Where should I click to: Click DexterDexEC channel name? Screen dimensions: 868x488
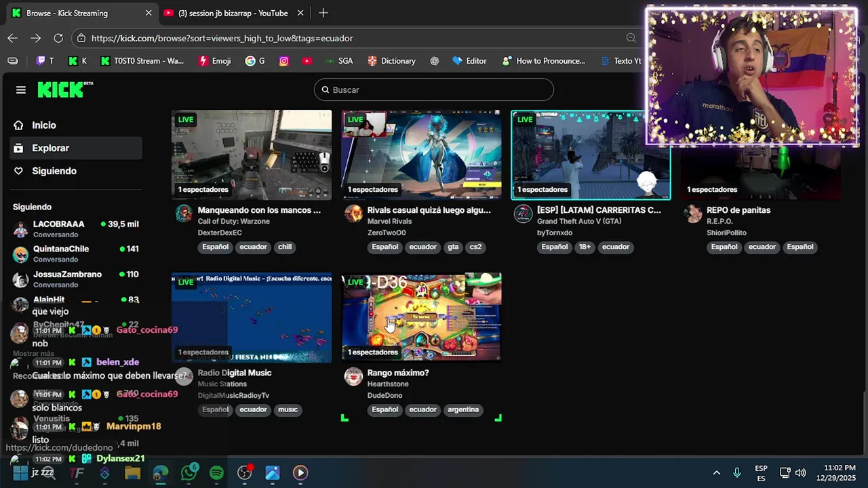point(220,232)
